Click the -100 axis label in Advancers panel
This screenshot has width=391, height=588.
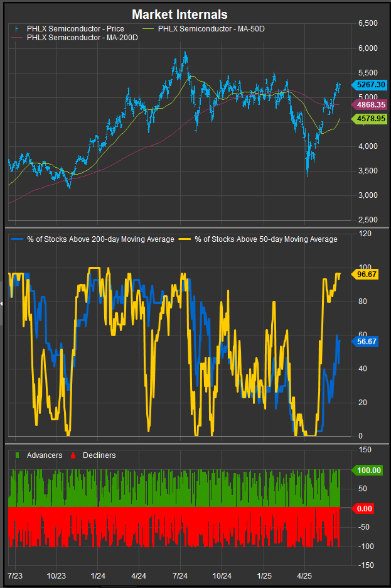click(366, 547)
